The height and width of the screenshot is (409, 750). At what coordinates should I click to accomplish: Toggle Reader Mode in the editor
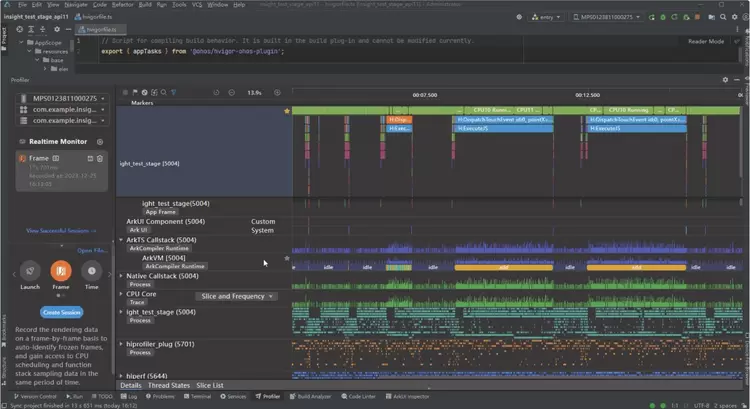(707, 42)
